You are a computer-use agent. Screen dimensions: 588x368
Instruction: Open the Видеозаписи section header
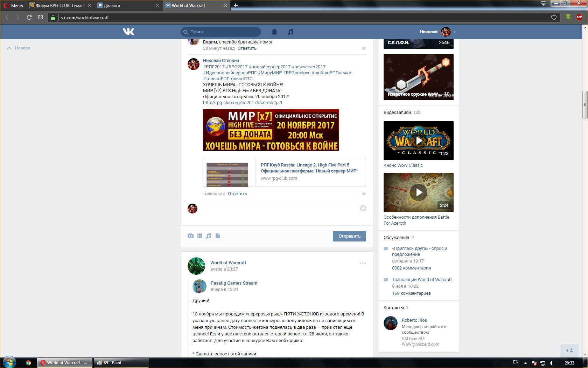pyautogui.click(x=397, y=113)
